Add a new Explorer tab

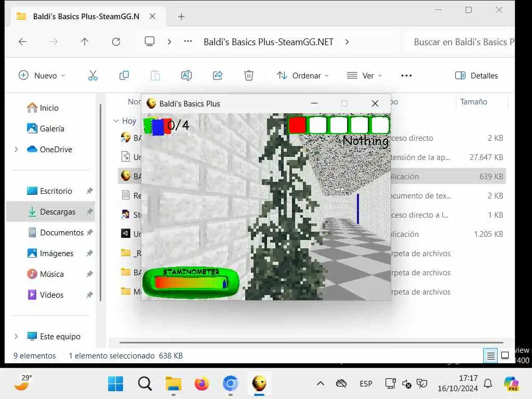181,16
